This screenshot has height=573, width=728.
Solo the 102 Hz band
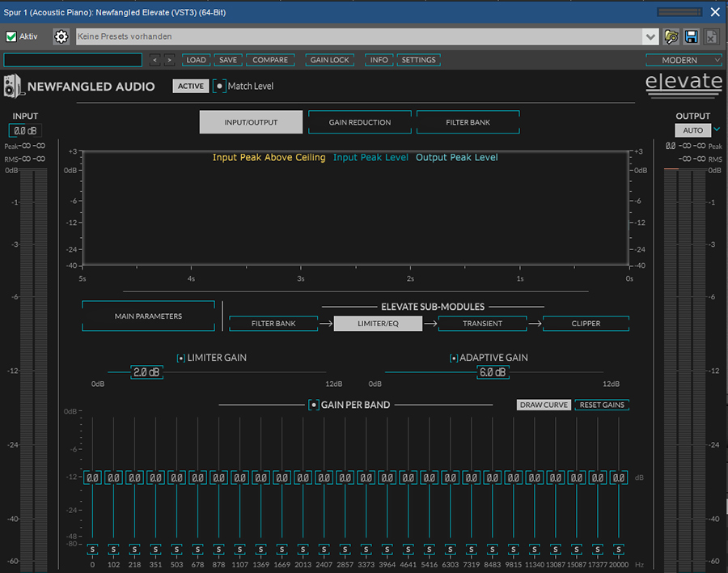click(113, 550)
